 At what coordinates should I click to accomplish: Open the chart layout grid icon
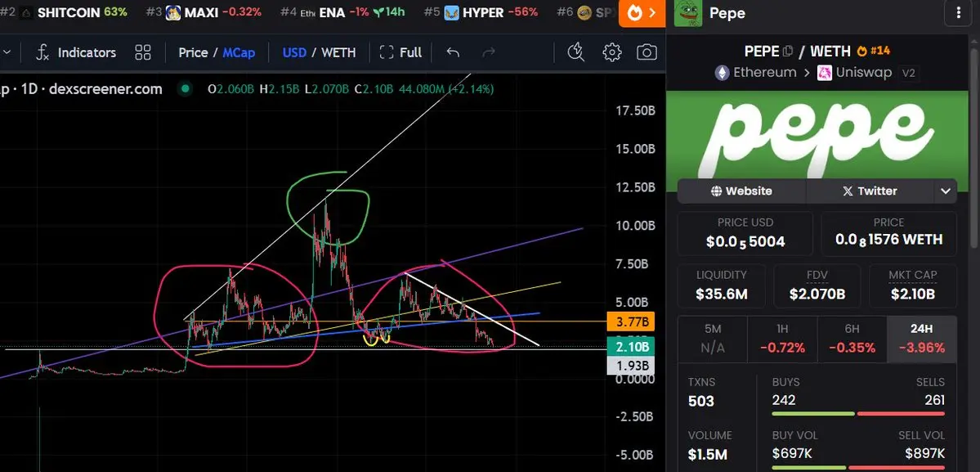(x=143, y=52)
